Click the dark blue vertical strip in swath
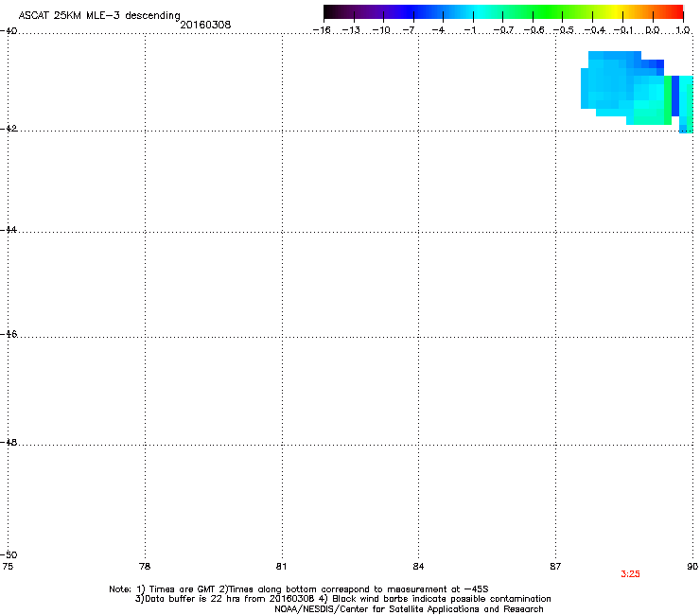The width and height of the screenshot is (700, 615). point(675,96)
